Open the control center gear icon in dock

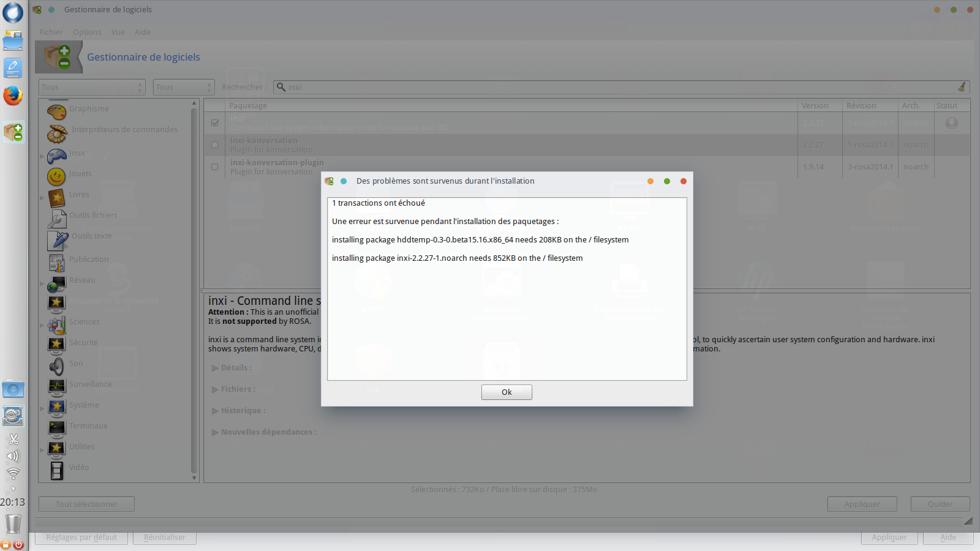coord(13,416)
